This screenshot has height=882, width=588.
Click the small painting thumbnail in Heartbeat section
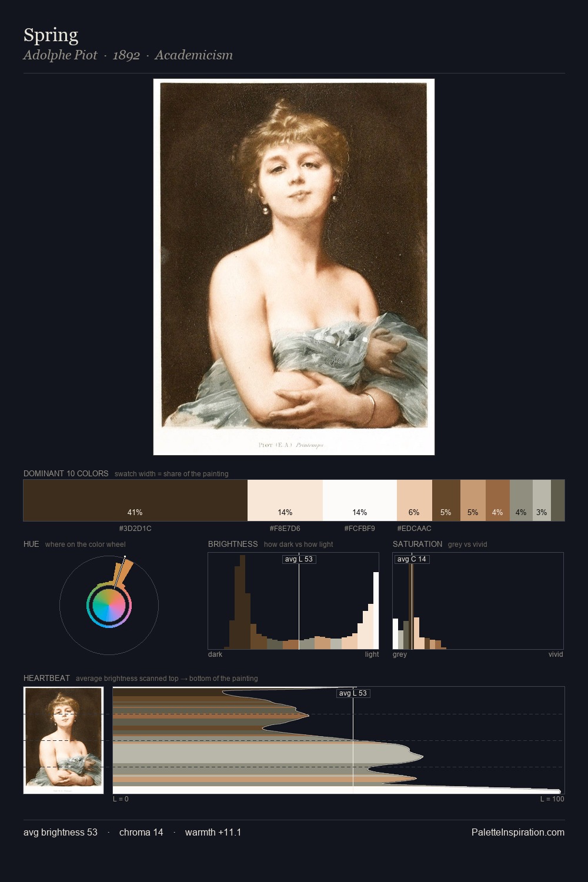(64, 740)
